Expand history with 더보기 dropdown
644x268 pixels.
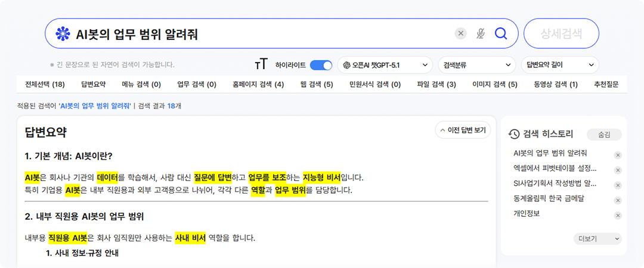point(599,238)
